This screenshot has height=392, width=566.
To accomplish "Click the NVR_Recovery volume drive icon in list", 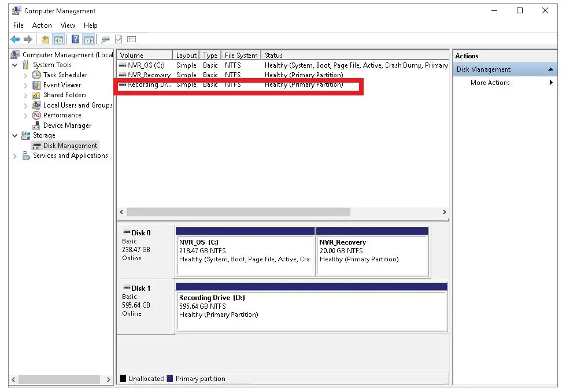I will [123, 75].
